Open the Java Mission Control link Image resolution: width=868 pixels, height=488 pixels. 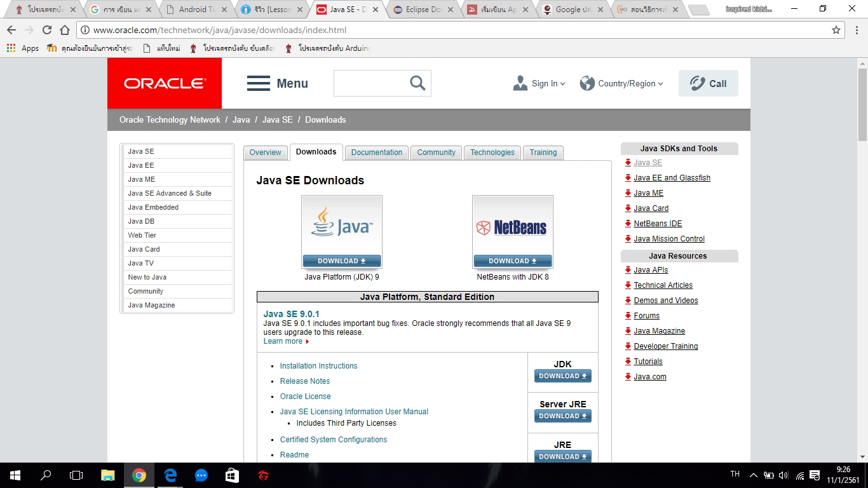pyautogui.click(x=669, y=239)
